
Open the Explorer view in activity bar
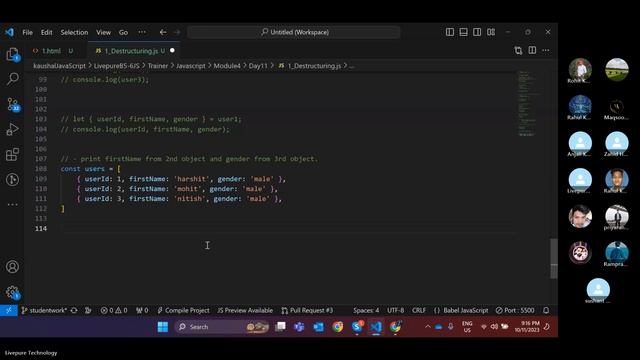(x=13, y=54)
